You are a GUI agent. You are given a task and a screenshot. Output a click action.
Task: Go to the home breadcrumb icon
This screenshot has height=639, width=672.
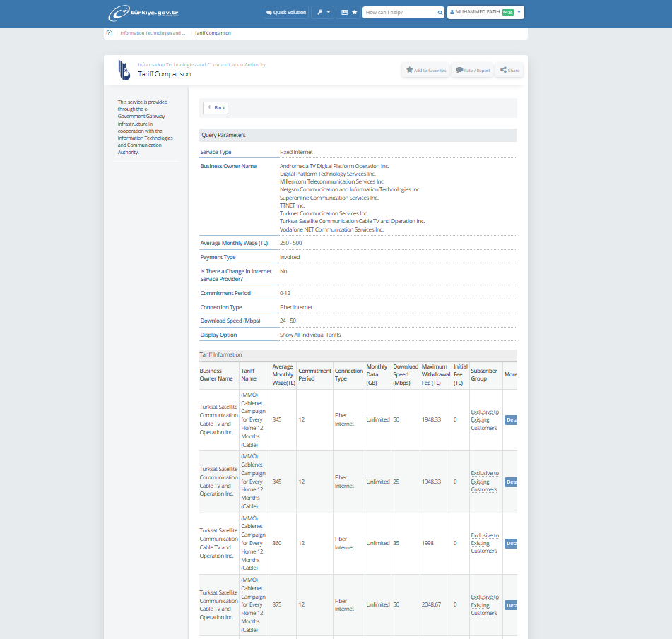110,32
